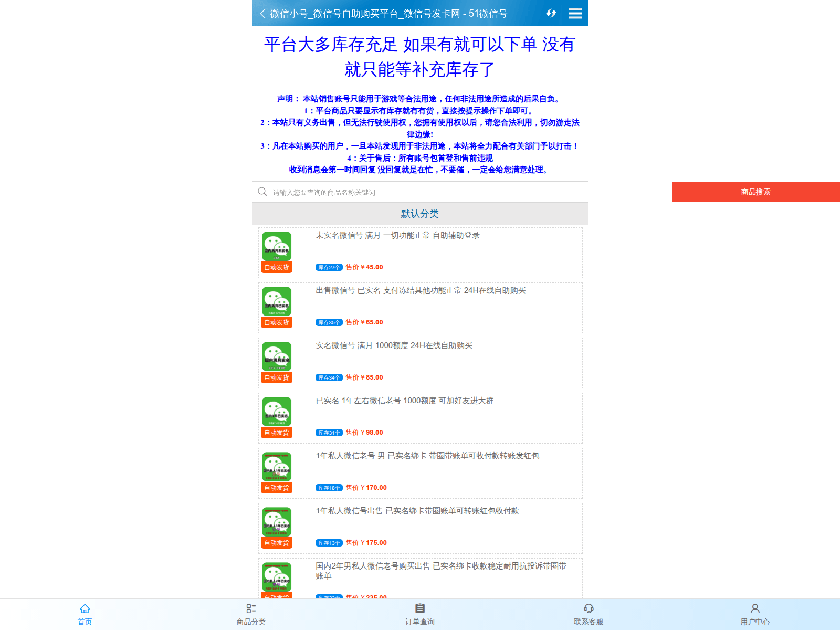This screenshot has width=840, height=630.
Task: Click 自动发货 tag on the ￥98.00 item
Action: pos(277,433)
